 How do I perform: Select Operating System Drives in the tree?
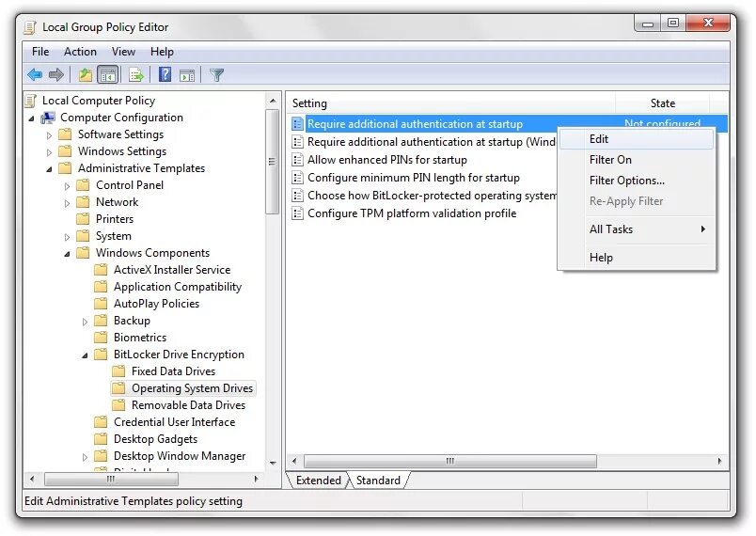(192, 388)
